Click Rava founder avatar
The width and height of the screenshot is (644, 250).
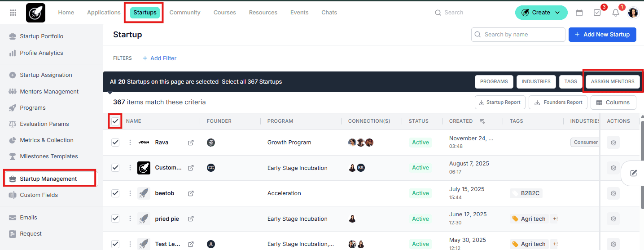211,143
